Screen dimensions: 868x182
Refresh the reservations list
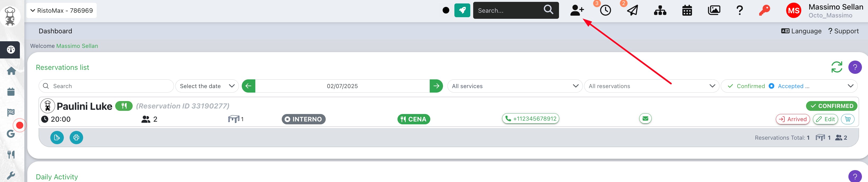click(x=836, y=67)
